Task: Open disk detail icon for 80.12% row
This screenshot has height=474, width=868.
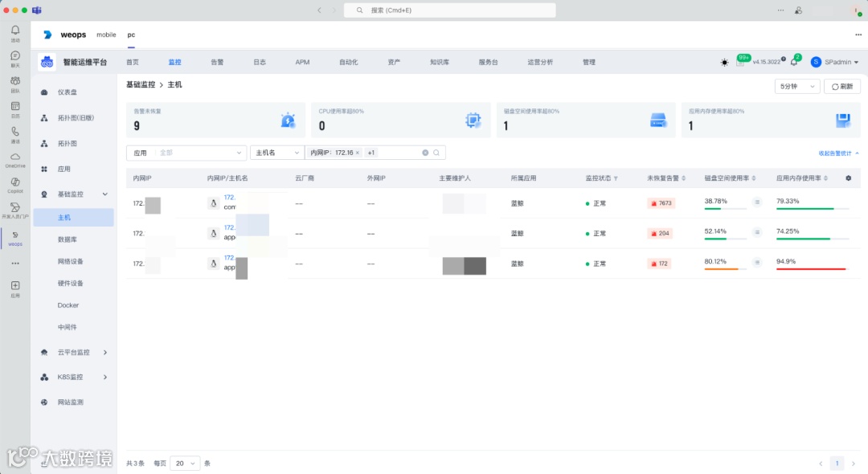Action: 757,262
